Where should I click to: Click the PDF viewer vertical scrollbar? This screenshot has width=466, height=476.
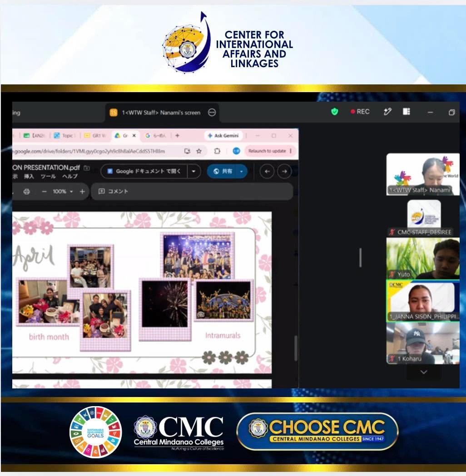(296, 348)
